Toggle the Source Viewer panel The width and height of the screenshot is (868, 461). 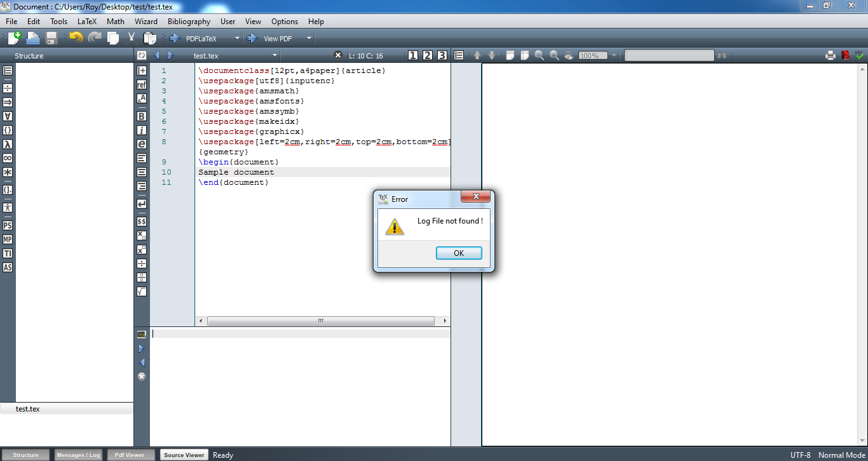pyautogui.click(x=184, y=455)
